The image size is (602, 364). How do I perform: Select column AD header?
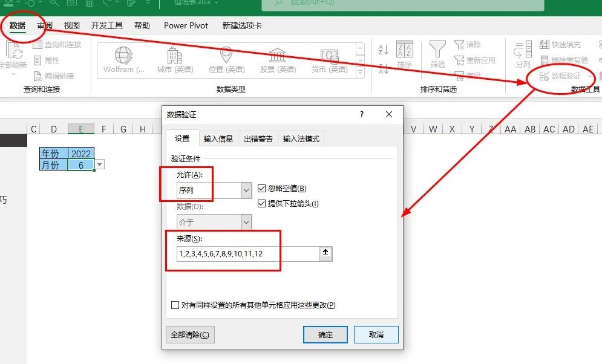(569, 129)
